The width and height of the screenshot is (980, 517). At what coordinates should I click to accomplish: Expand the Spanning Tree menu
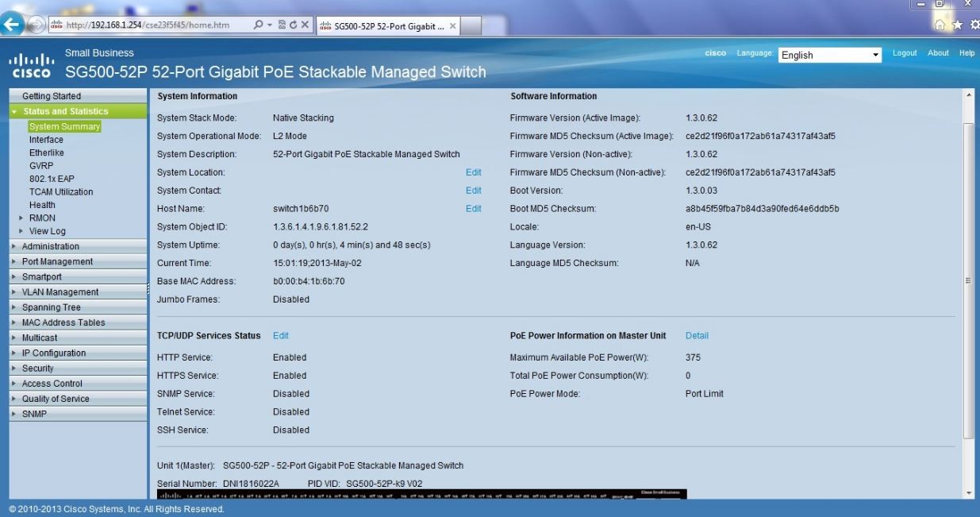pos(78,307)
